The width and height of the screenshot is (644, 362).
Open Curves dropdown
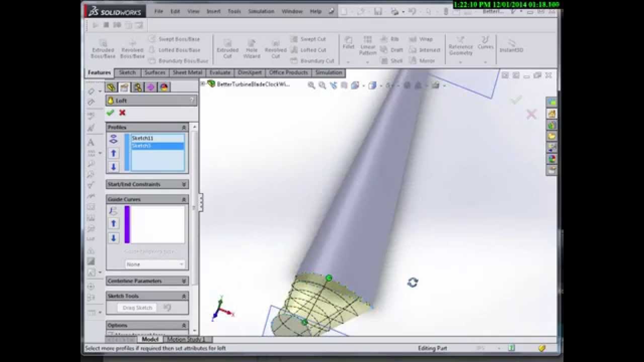(486, 62)
